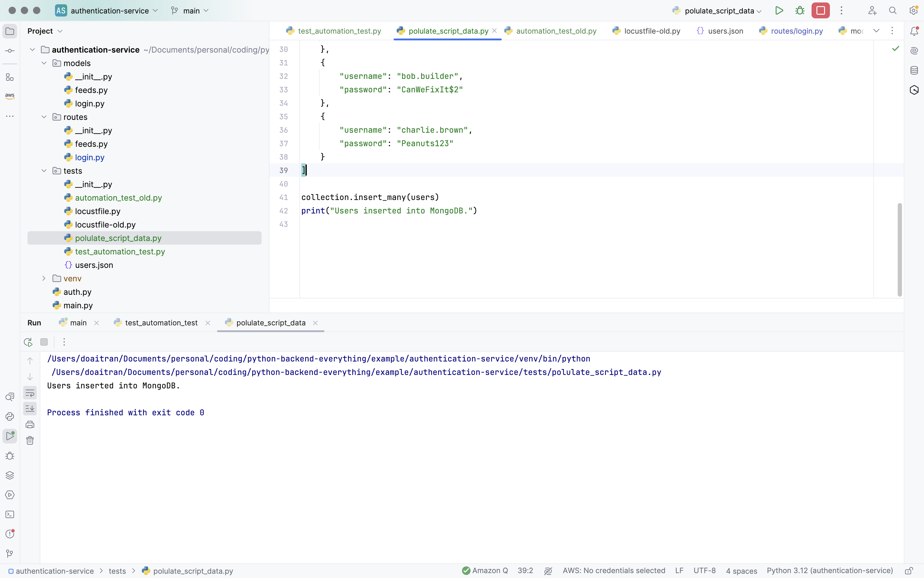Click the green Run button in toolbar

pyautogui.click(x=779, y=11)
